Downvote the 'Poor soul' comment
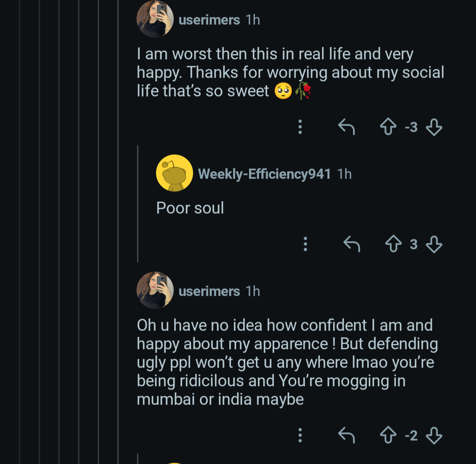The width and height of the screenshot is (476, 464). click(x=434, y=244)
